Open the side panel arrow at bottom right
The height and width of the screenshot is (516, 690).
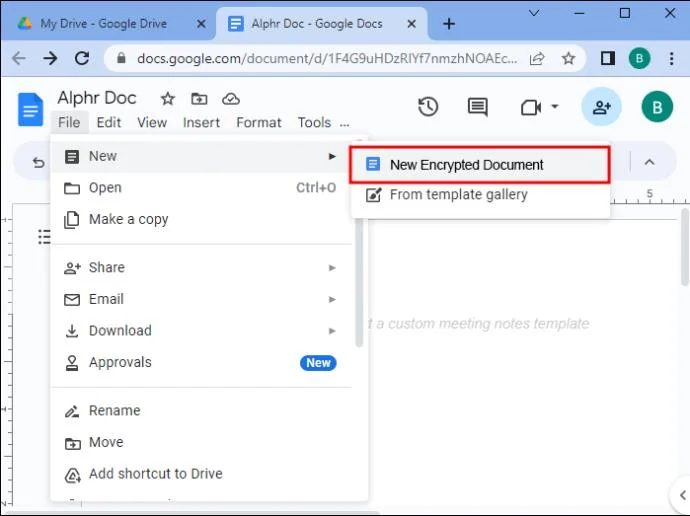(x=682, y=495)
